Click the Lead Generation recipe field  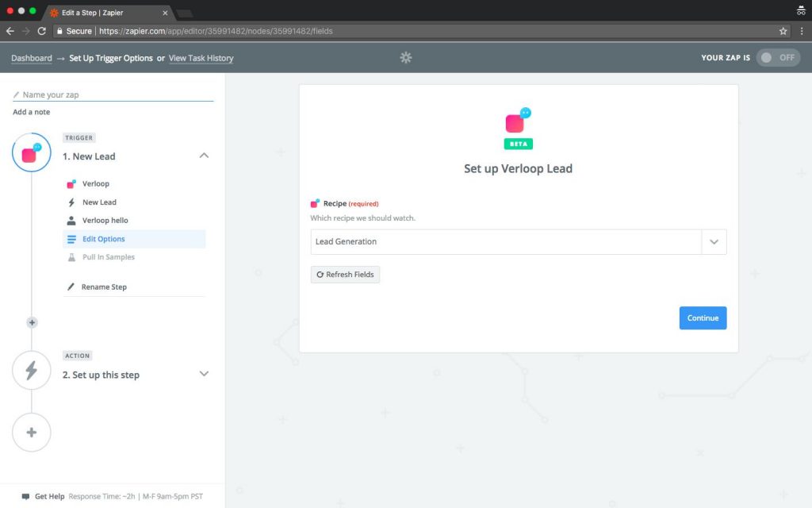(x=506, y=242)
